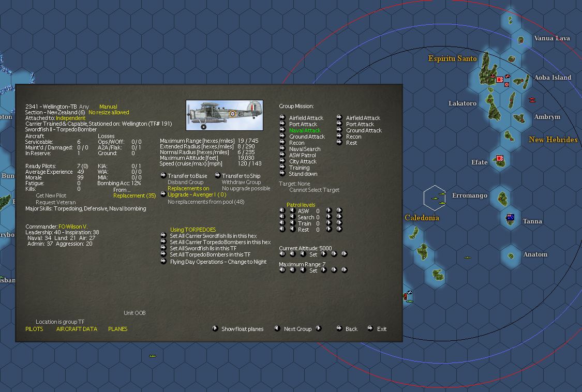Open the Unit OOB view
This screenshot has width=582, height=392.
click(135, 313)
